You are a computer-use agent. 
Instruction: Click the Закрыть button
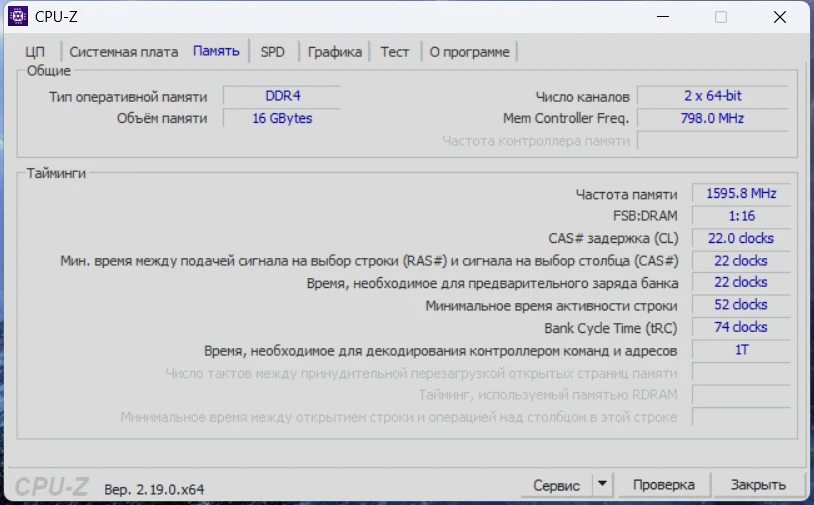(x=757, y=485)
